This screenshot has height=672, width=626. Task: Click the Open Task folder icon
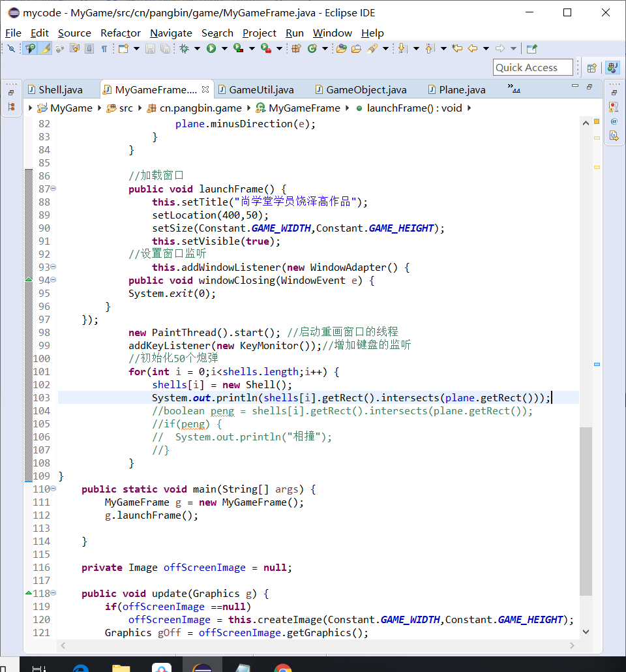point(357,48)
